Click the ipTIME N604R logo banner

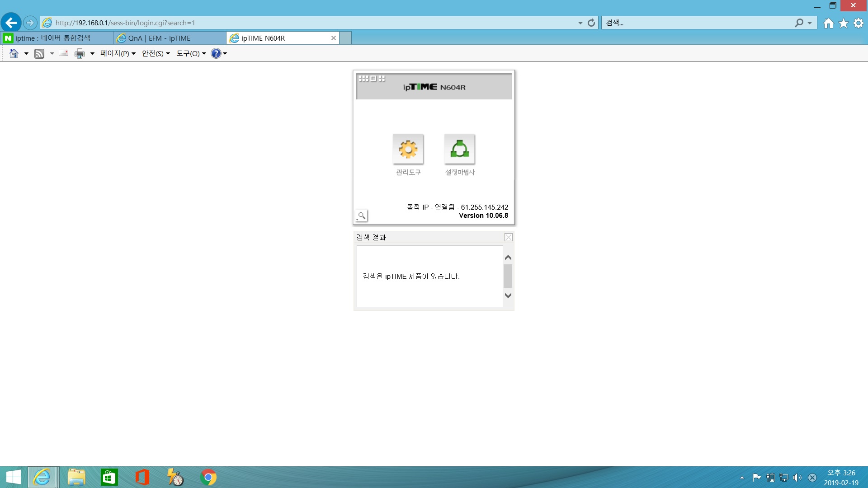pos(434,87)
